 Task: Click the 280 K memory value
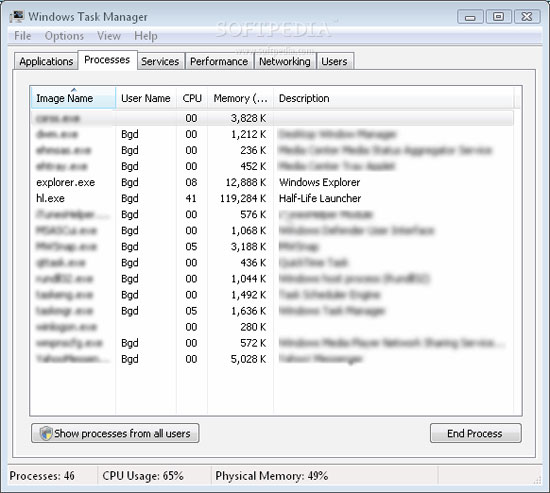[253, 327]
